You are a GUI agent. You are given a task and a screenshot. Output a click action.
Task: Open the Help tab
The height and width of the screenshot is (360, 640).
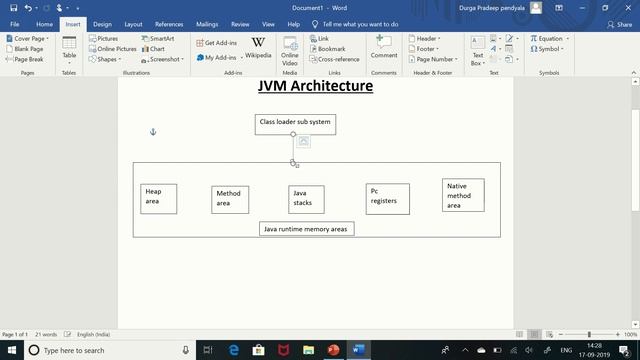click(293, 24)
